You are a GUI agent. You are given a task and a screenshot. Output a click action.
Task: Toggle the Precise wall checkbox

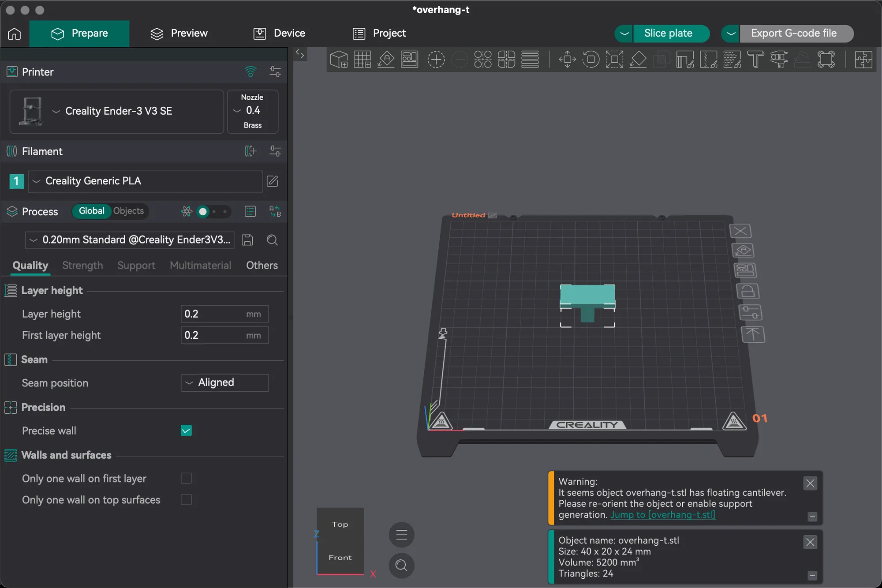(186, 431)
